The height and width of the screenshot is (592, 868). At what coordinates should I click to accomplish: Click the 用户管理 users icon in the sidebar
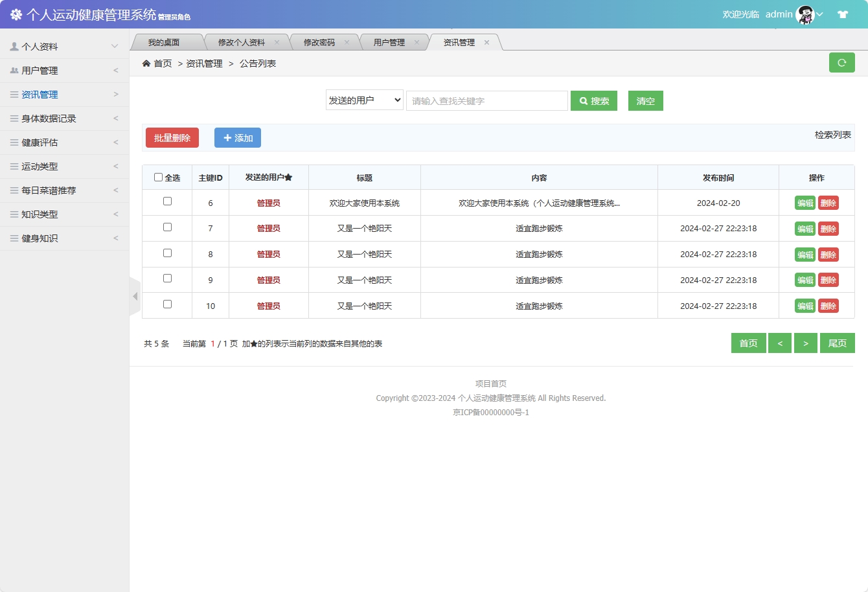[14, 70]
